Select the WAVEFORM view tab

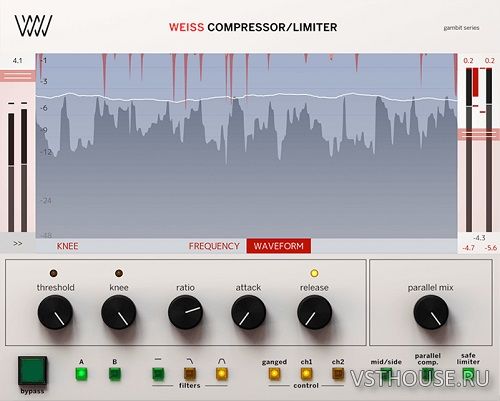[279, 246]
